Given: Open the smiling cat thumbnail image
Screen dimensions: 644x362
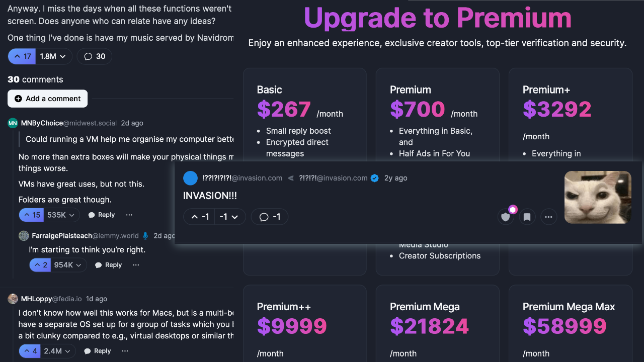Looking at the screenshot, I should point(598,197).
